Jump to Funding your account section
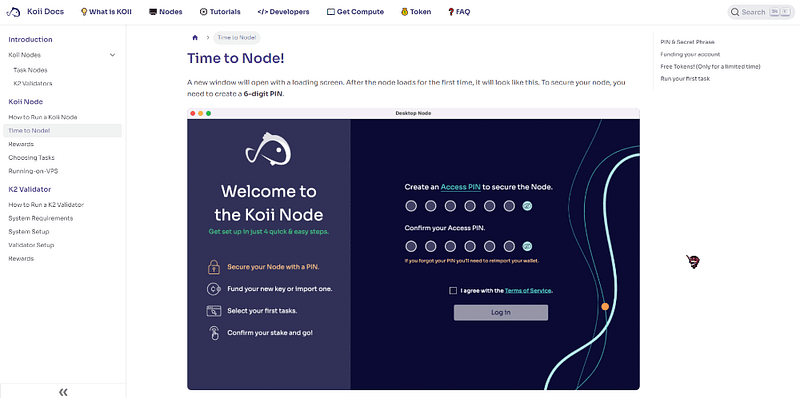 tap(690, 54)
